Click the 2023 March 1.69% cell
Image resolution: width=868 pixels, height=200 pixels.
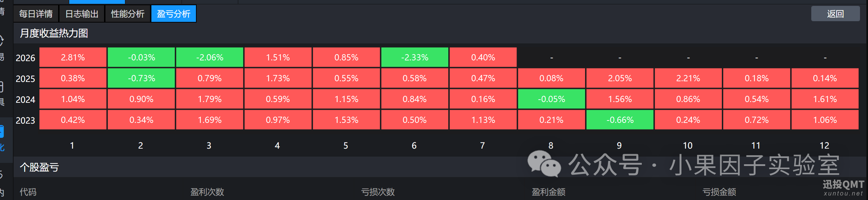click(210, 120)
